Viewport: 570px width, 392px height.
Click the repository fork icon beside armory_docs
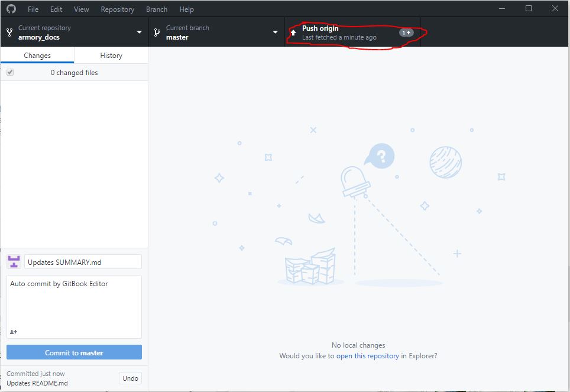[9, 33]
